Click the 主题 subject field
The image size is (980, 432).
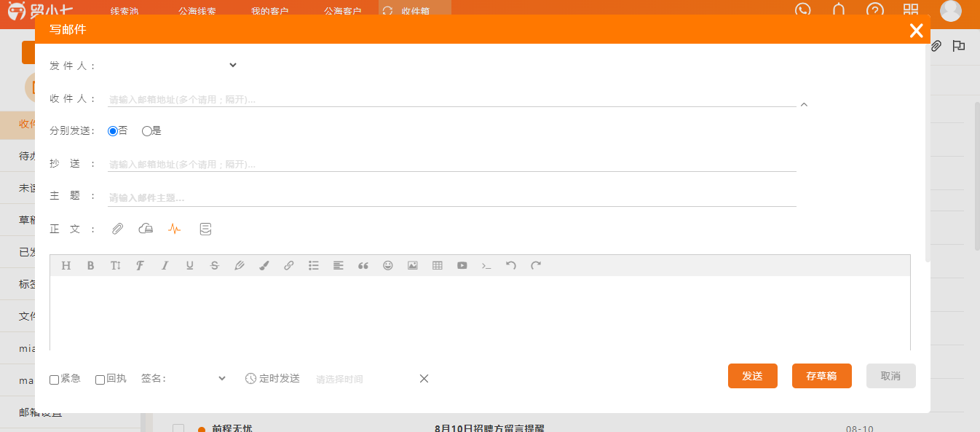pyautogui.click(x=451, y=197)
